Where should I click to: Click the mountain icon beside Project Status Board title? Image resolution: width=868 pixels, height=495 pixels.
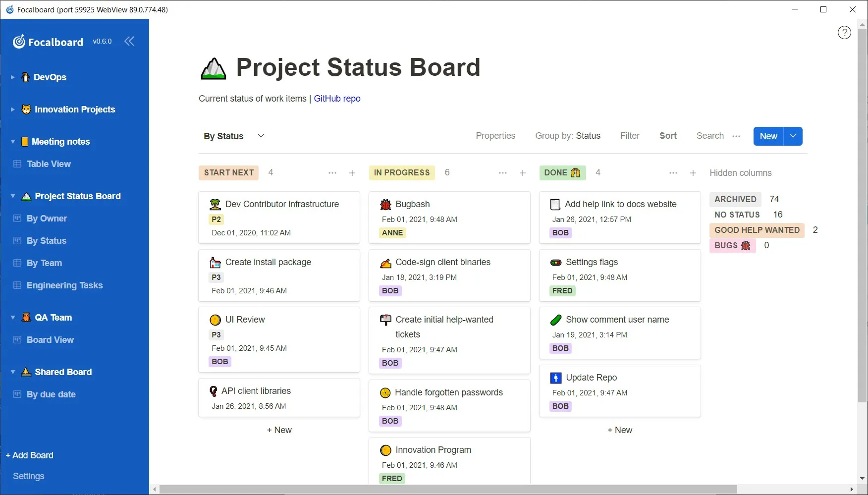(x=213, y=68)
